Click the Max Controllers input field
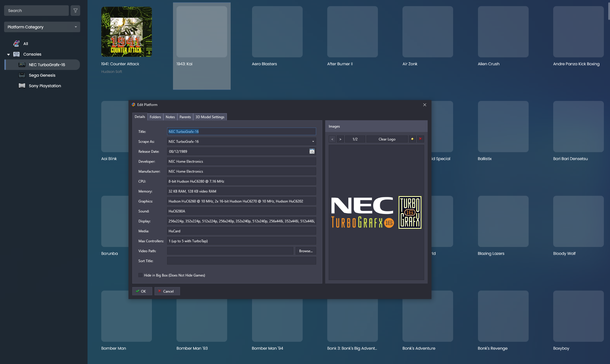Screen dimensions: 610x364 coord(241,241)
